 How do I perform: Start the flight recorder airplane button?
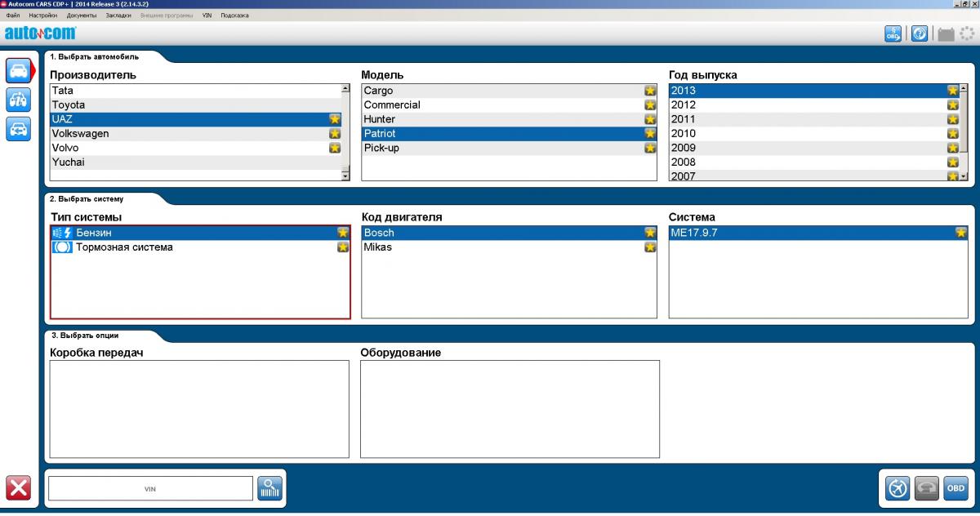[x=898, y=488]
